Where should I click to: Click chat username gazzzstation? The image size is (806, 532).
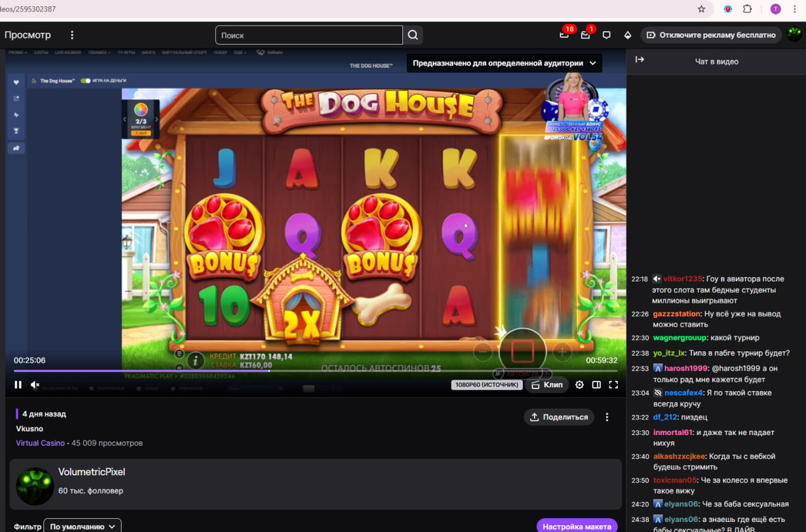(x=677, y=314)
